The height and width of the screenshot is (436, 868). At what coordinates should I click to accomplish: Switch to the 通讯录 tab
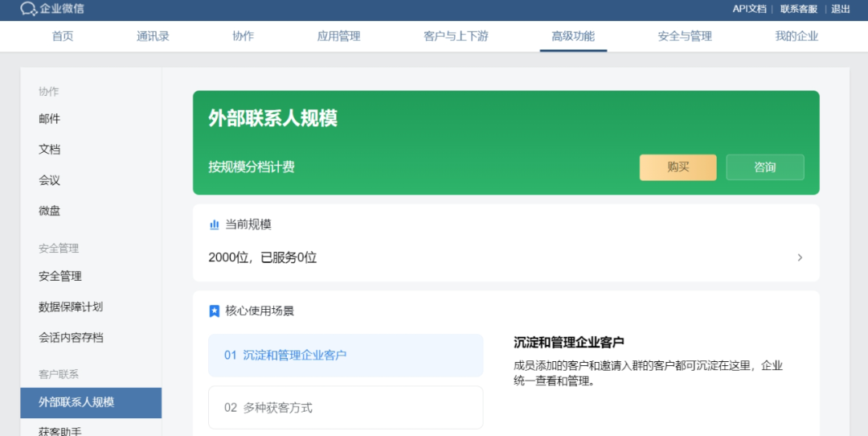click(153, 36)
